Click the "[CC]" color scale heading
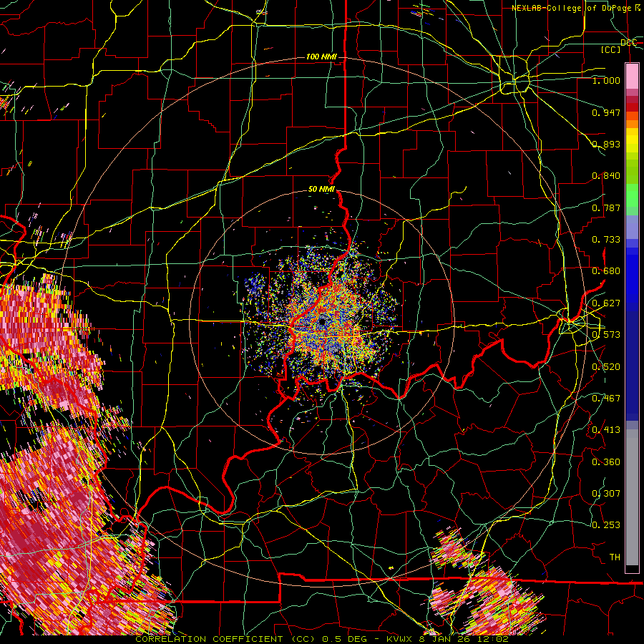644x644 pixels. tap(611, 49)
